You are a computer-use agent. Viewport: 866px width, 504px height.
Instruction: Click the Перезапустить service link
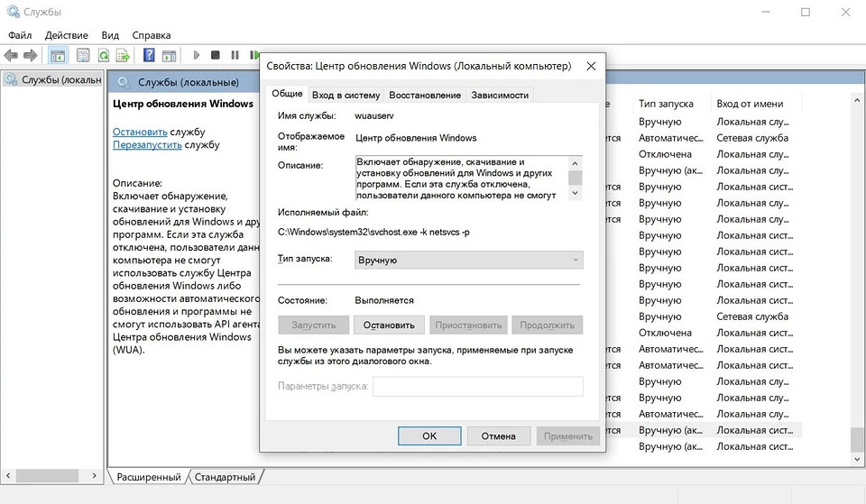point(147,144)
